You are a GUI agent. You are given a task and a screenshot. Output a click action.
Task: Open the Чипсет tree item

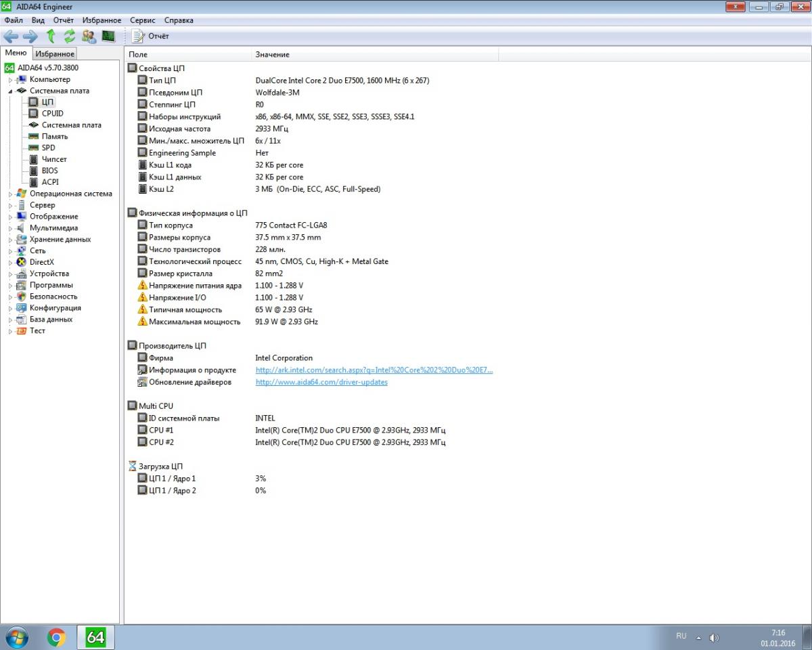[54, 159]
